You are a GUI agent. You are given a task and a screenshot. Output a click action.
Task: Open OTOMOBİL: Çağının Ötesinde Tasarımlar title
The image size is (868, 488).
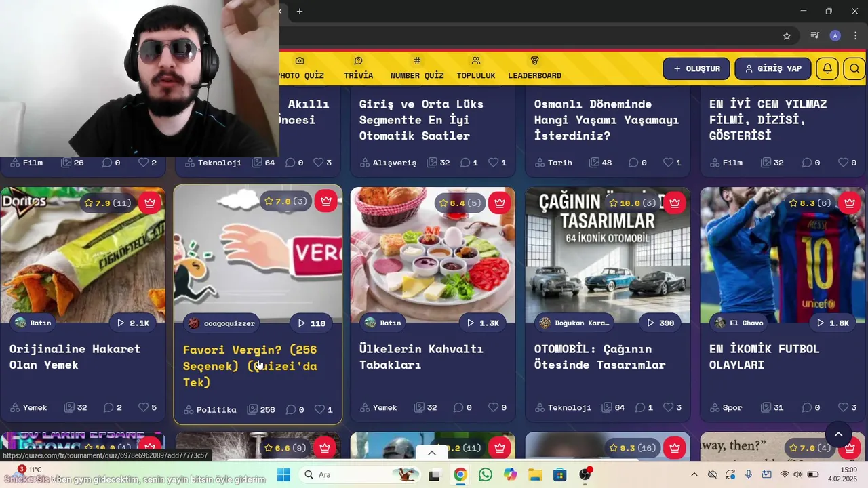click(600, 357)
